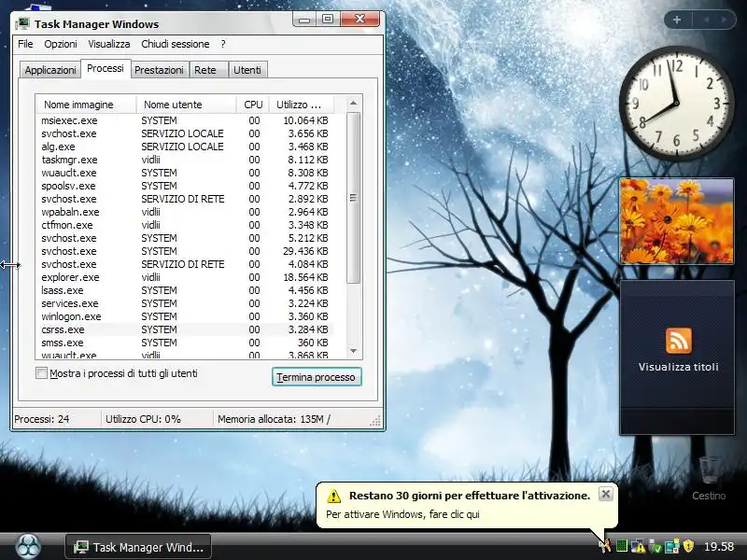Select the svchost.exe row using 29.436 KB

click(x=185, y=251)
